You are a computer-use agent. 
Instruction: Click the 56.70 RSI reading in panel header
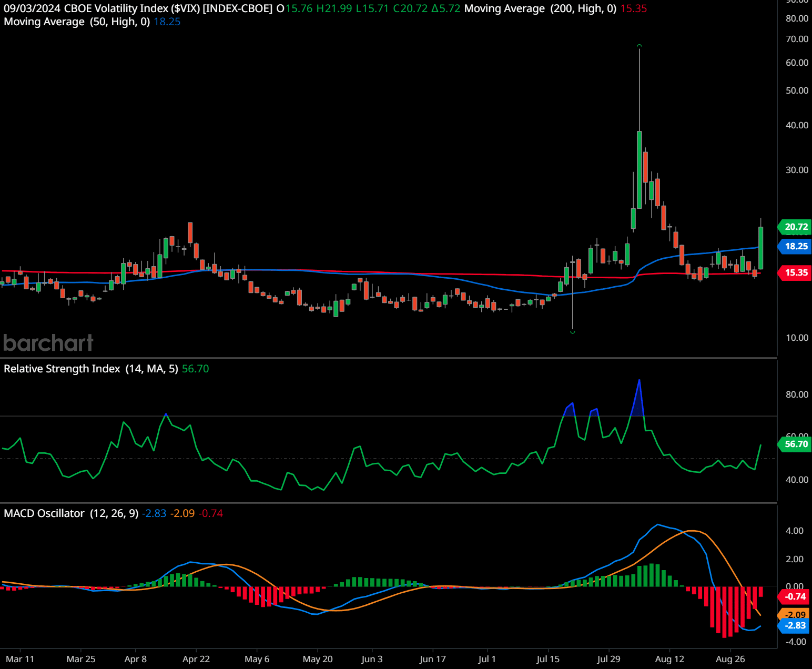[x=196, y=369]
